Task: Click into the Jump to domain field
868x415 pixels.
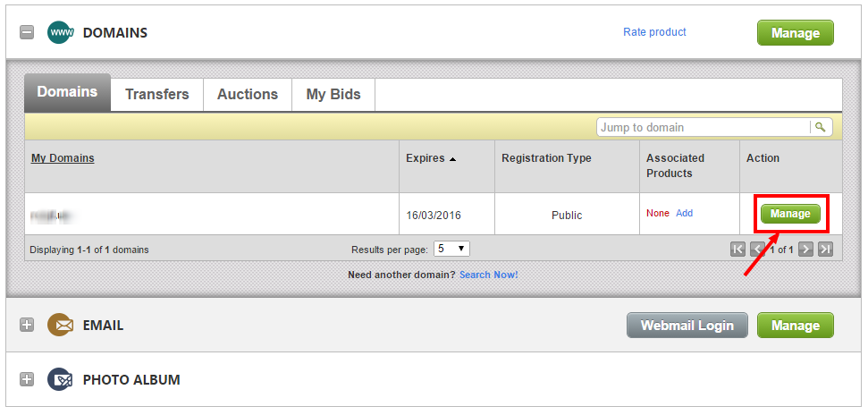Action: pos(702,127)
